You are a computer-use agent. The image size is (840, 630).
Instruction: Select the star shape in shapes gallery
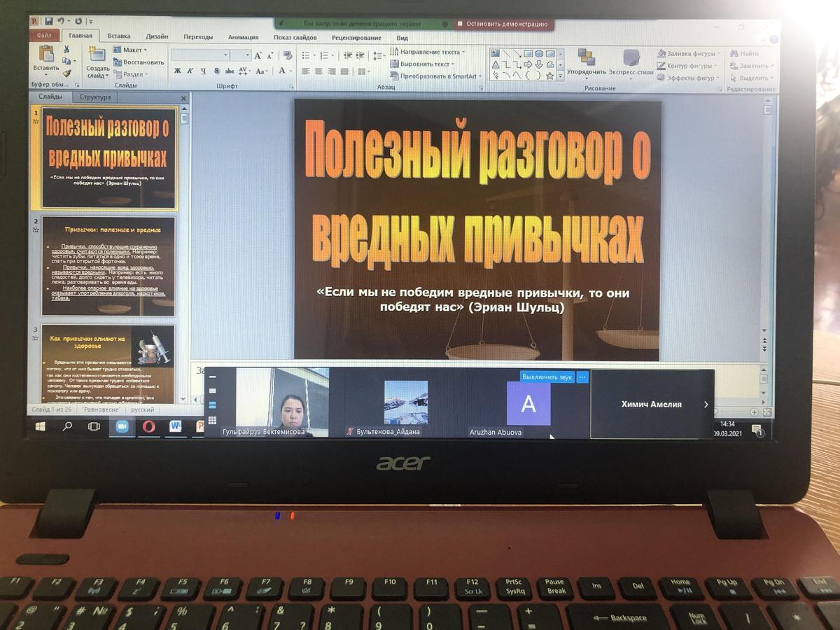tap(549, 75)
